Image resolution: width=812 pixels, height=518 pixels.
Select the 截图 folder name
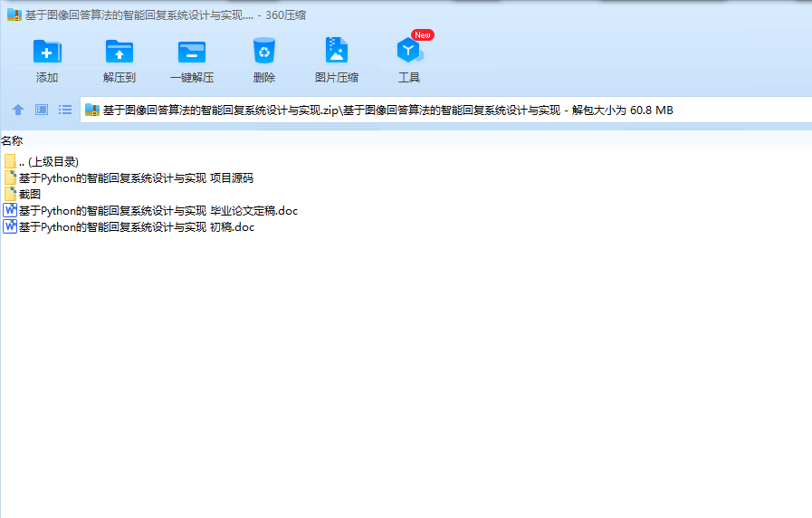[30, 194]
